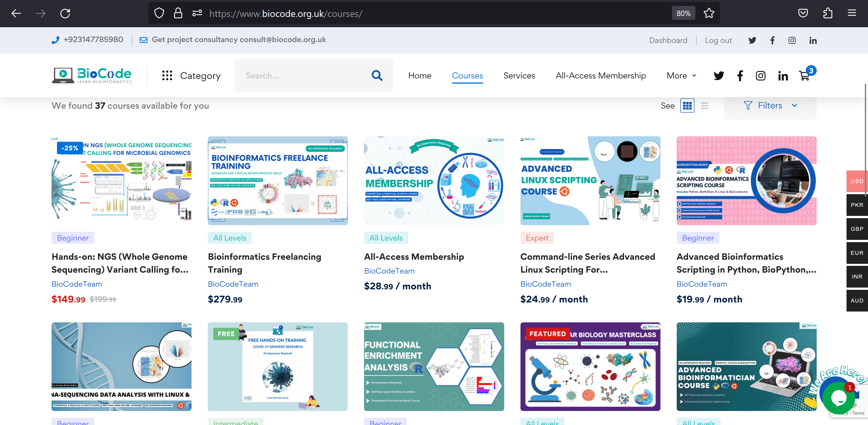Open the free COVID-19 Genomic Research thumbnail
Image resolution: width=868 pixels, height=425 pixels.
click(x=278, y=367)
